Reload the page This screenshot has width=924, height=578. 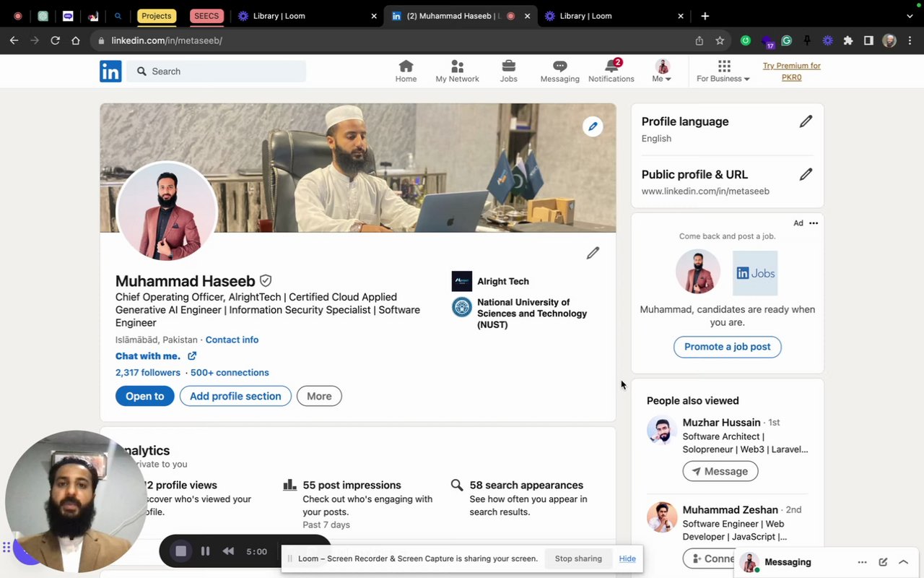[x=55, y=40]
